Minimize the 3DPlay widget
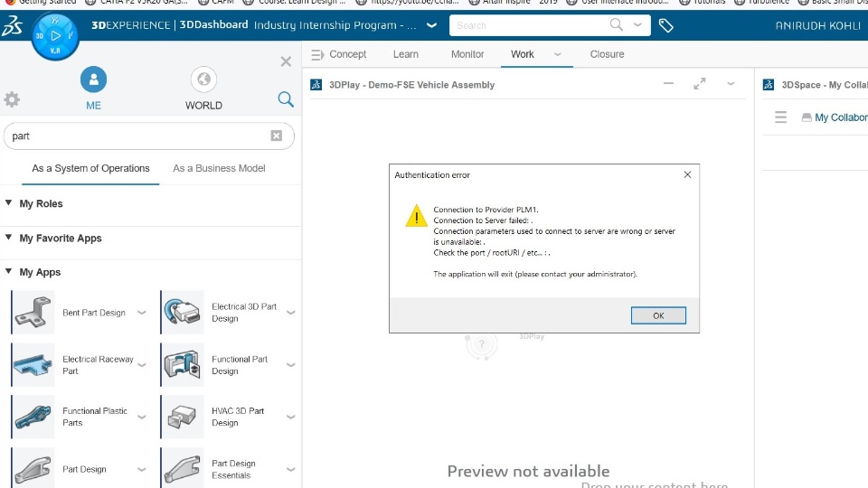The height and width of the screenshot is (488, 868). 669,83
